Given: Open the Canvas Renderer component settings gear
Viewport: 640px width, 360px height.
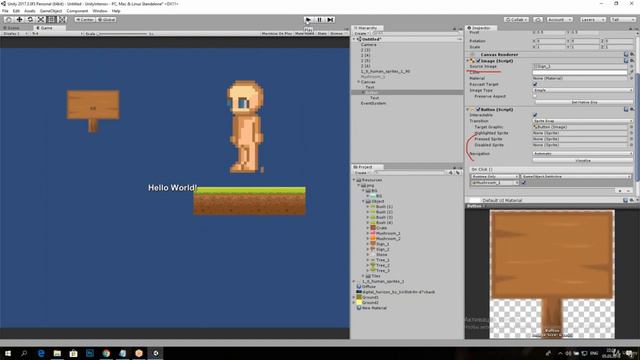Looking at the screenshot, I should coord(632,54).
